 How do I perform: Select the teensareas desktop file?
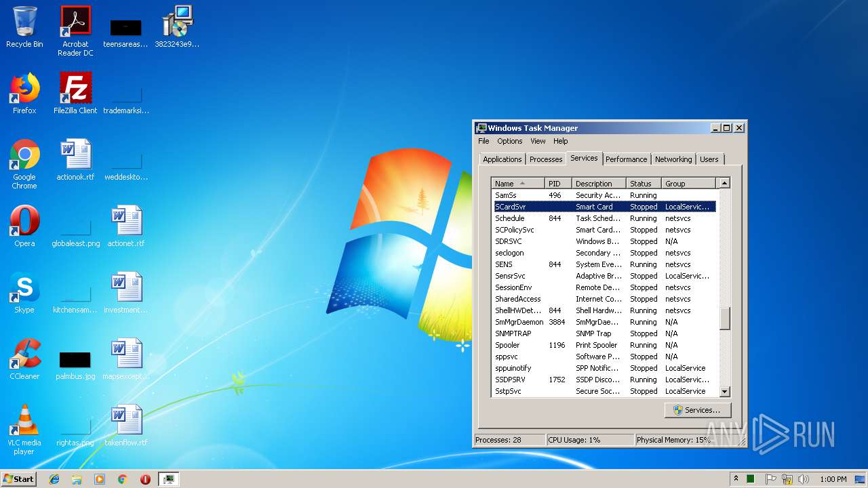[x=125, y=31]
